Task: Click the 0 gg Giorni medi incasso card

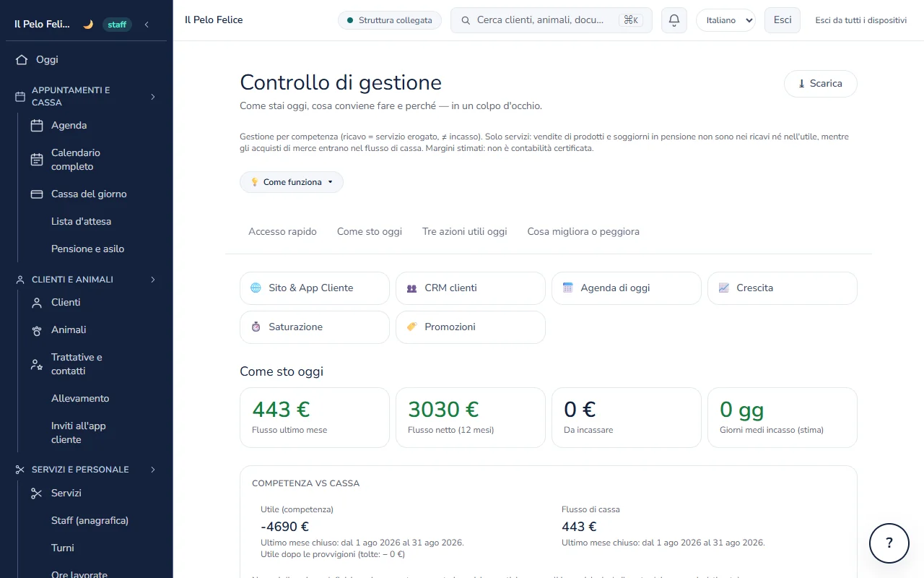Action: (x=783, y=418)
